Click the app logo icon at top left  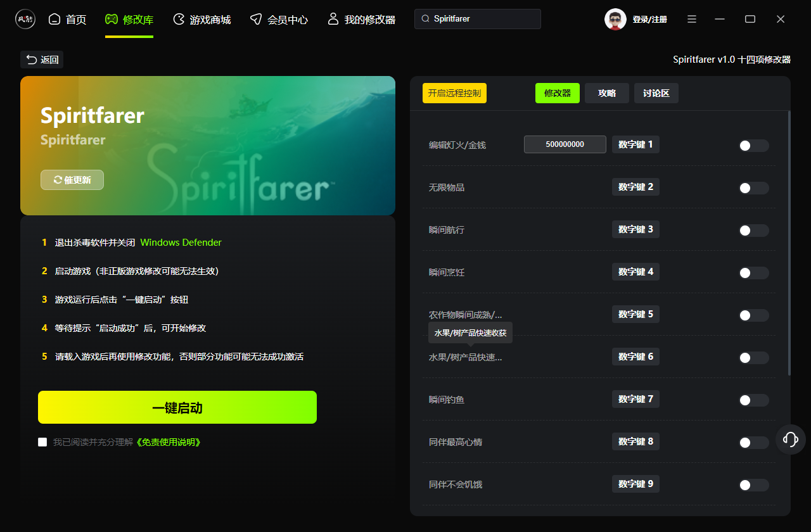click(25, 19)
